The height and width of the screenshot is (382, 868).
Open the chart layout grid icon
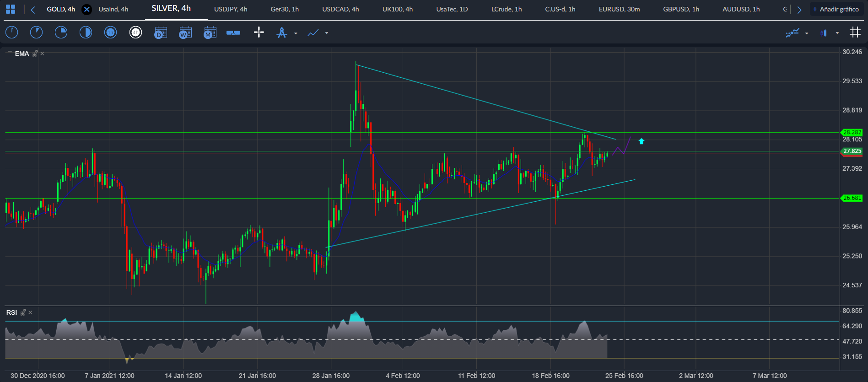point(10,9)
